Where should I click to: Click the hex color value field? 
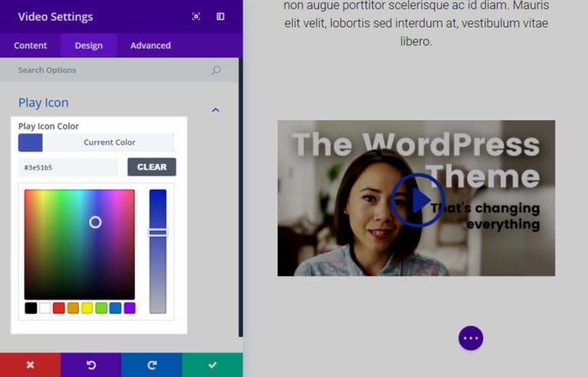point(68,167)
